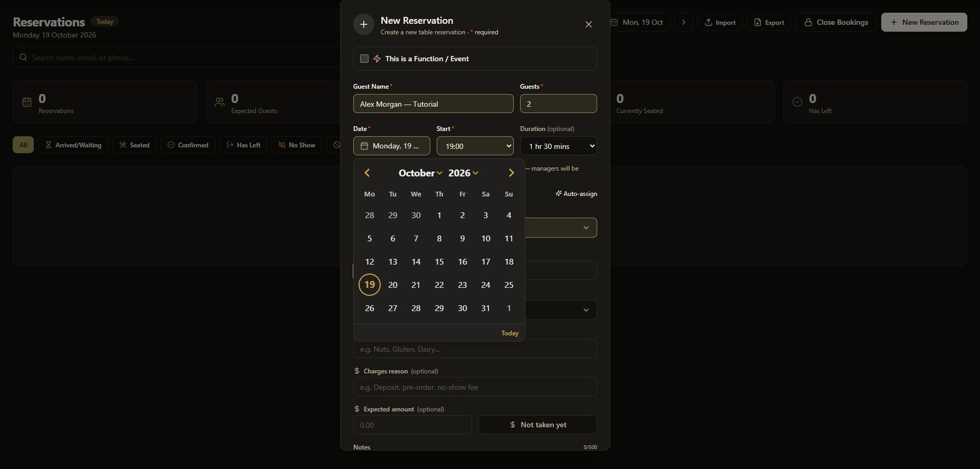980x469 pixels.
Task: Filter reservations by Confirmed
Action: coord(188,145)
